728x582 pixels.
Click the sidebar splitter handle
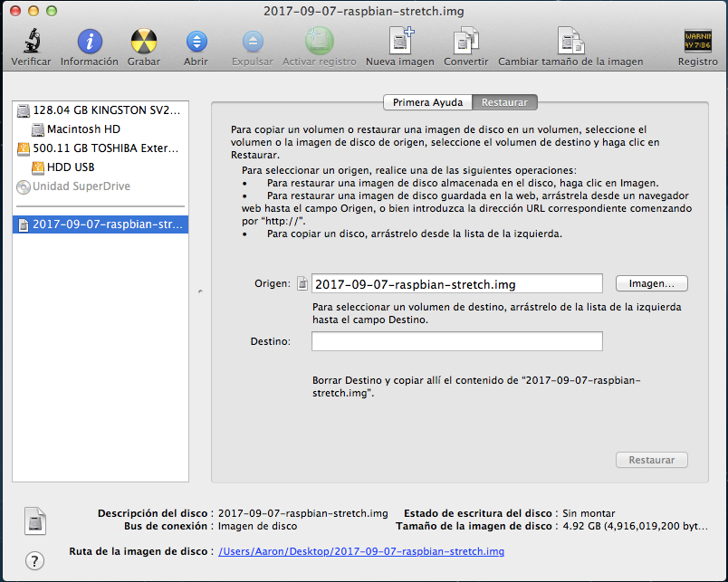point(200,291)
